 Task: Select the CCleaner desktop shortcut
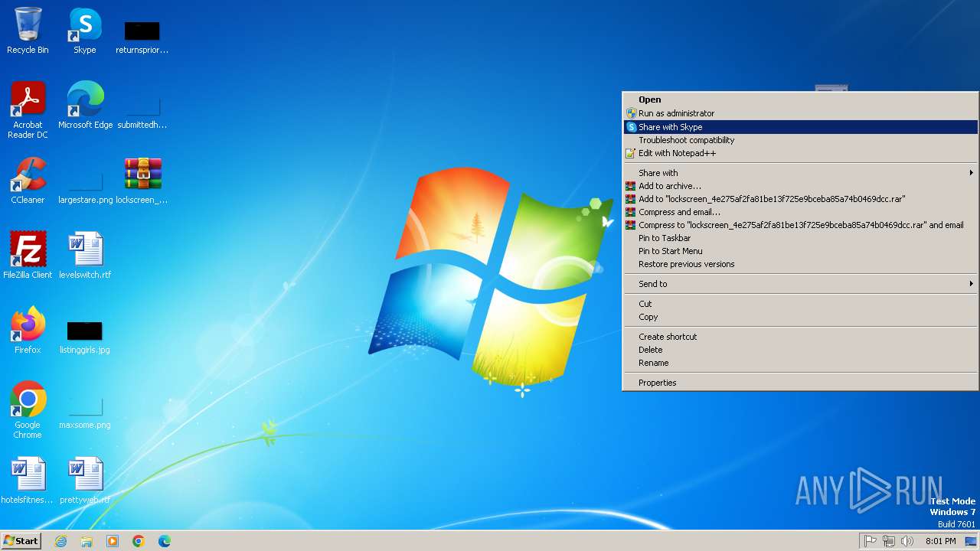click(x=28, y=181)
